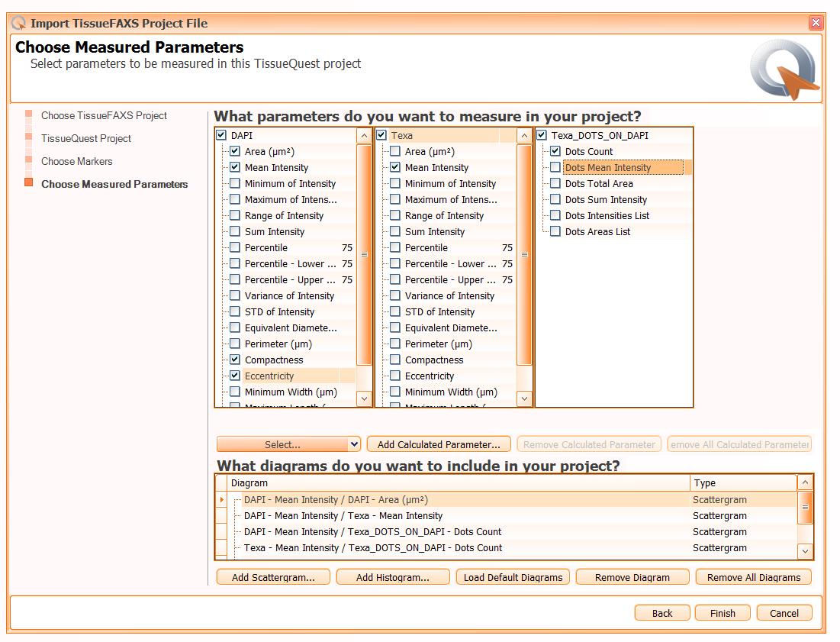Screen dimensions: 840x642
Task: Toggle the Texa_DOTS_ON_DAPI group checkbox
Action: point(542,135)
